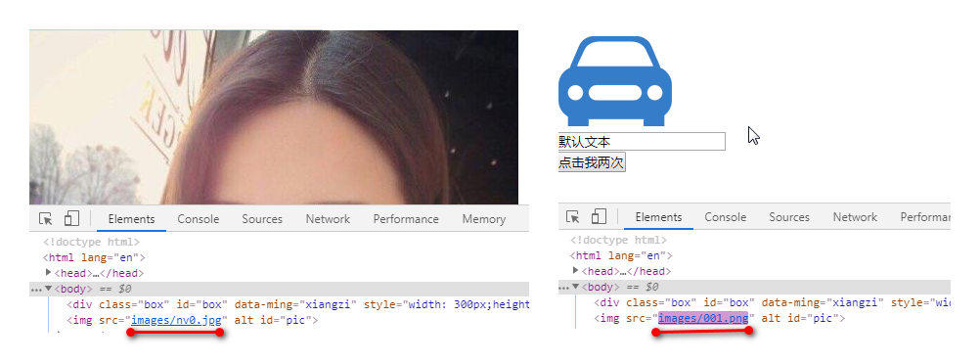The width and height of the screenshot is (980, 362).
Task: Open Sources tab in nv0.jpg DevTools
Action: click(262, 219)
